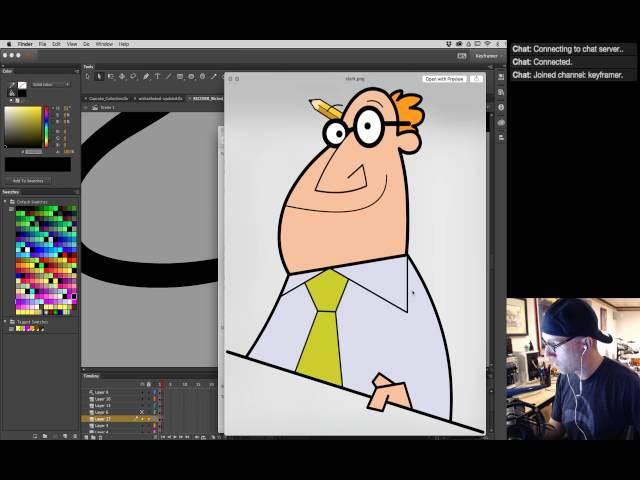Open the Window menu

pyautogui.click(x=104, y=44)
